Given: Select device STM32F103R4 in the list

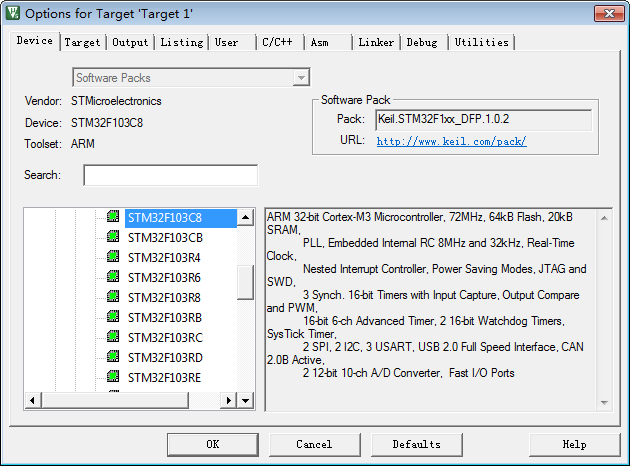Looking at the screenshot, I should coord(164,258).
